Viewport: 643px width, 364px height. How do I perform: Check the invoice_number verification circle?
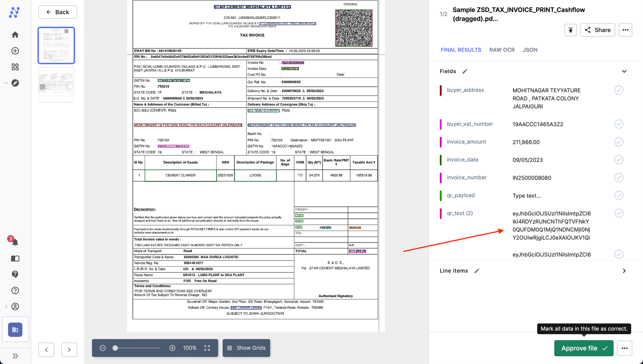(619, 178)
